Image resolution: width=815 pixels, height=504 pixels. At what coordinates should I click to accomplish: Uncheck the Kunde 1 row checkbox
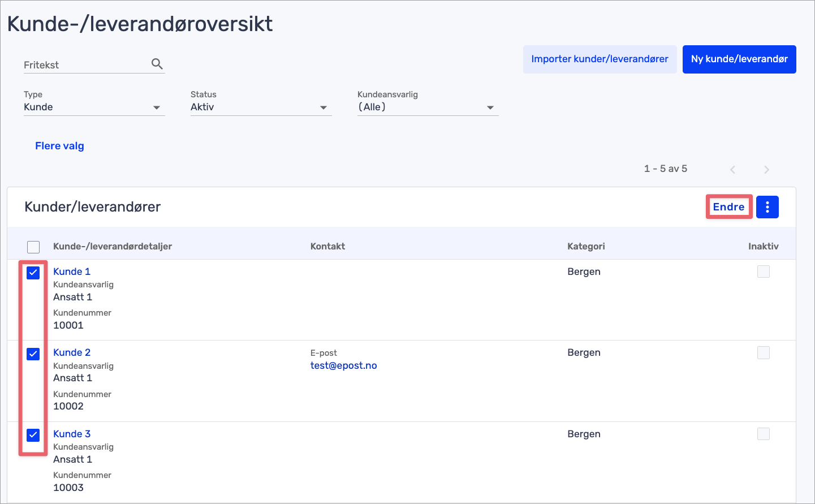(33, 273)
